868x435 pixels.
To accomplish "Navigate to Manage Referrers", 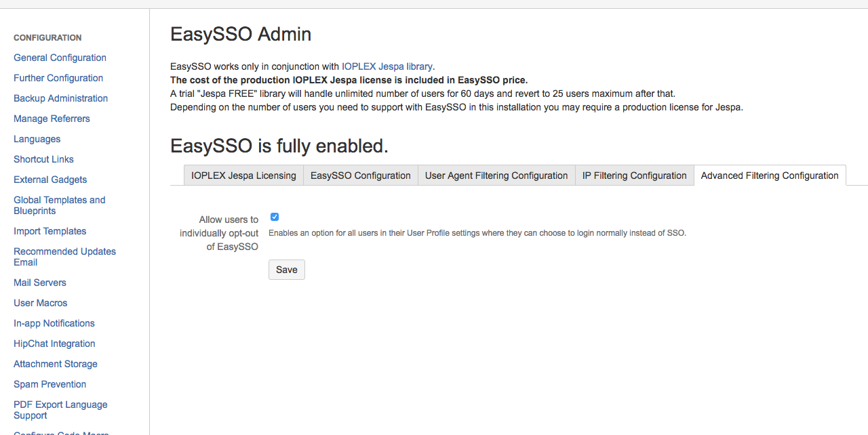I will 52,119.
